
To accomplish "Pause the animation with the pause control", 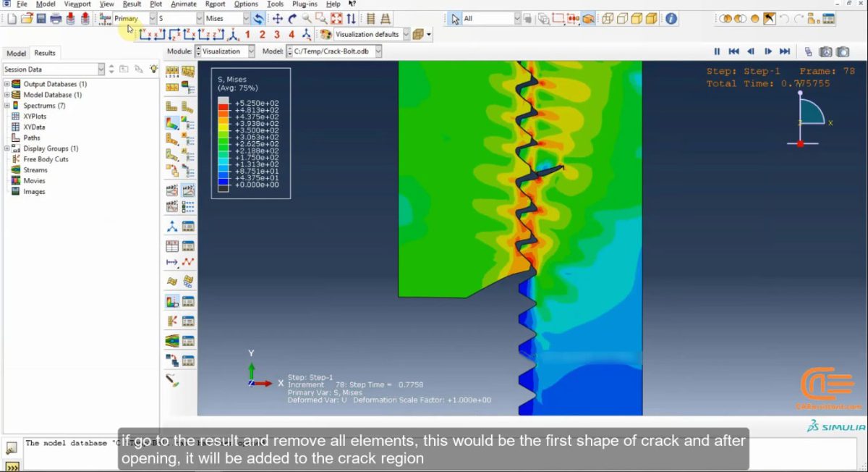I will coord(716,52).
